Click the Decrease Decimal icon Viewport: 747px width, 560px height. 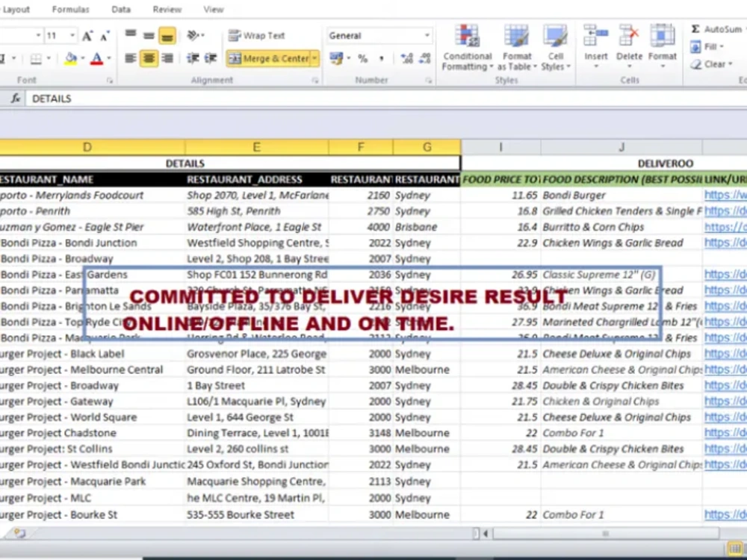[x=425, y=58]
